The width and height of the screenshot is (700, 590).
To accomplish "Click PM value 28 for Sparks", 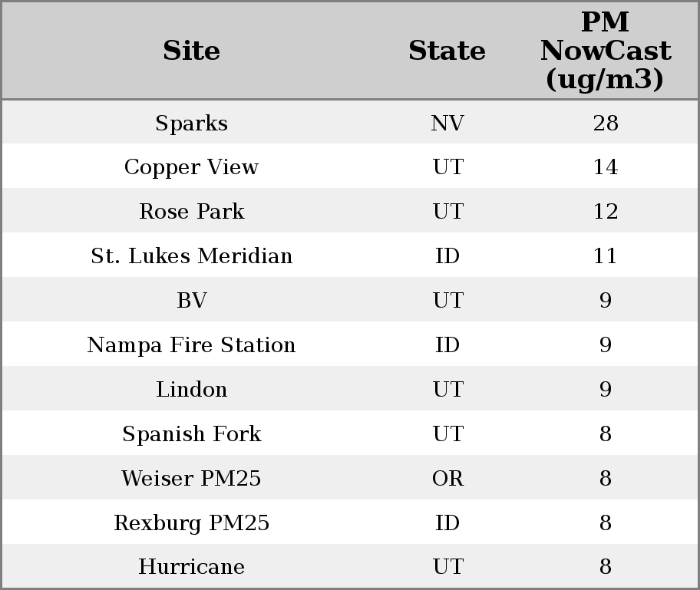I will point(605,124).
